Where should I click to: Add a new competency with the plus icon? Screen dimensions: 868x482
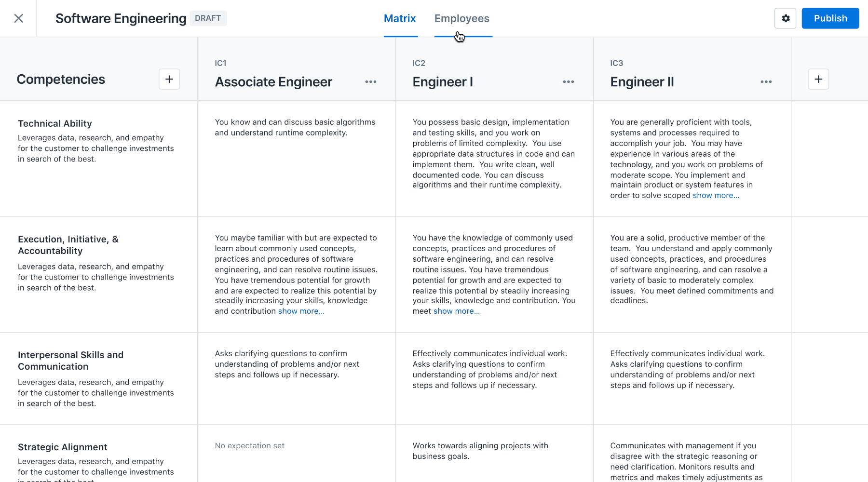click(169, 79)
